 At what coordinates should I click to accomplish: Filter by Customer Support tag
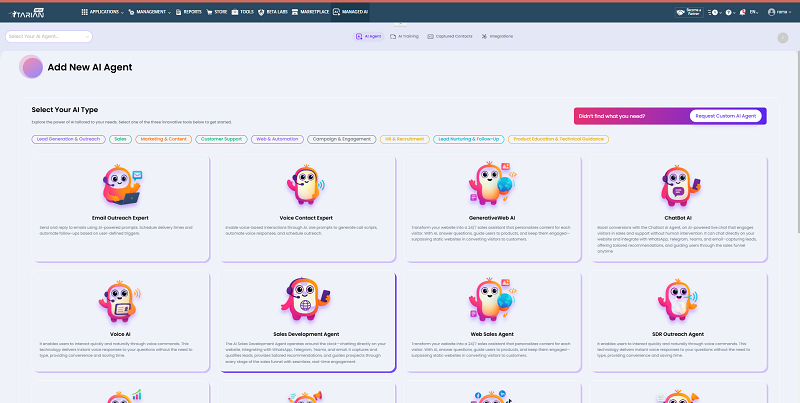tap(221, 139)
